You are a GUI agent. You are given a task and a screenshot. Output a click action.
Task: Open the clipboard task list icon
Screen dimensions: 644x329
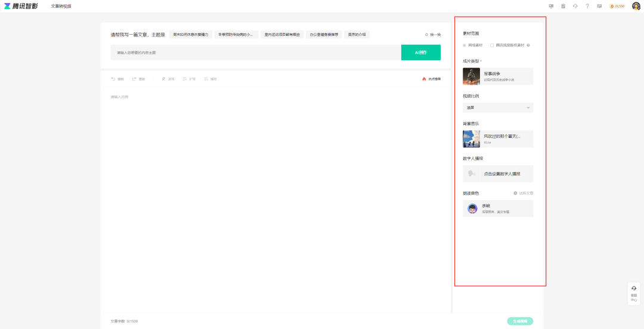563,6
